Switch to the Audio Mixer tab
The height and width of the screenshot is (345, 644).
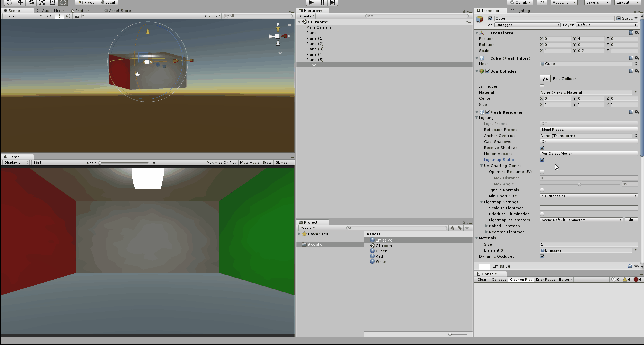[51, 11]
